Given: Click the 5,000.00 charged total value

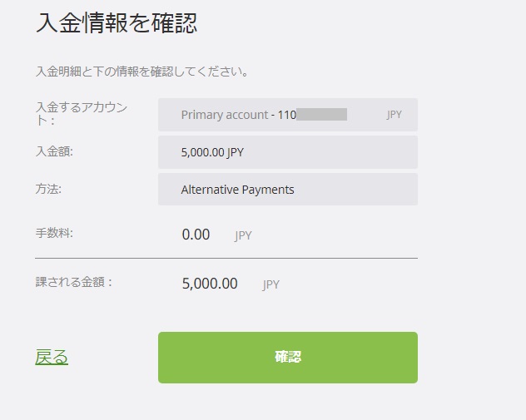Looking at the screenshot, I should tap(210, 284).
